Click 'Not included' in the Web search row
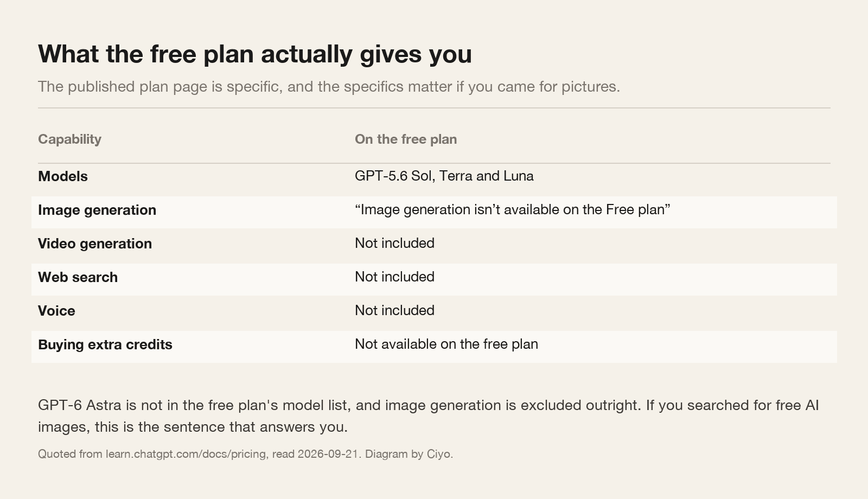Viewport: 868px width, 499px height. (394, 277)
